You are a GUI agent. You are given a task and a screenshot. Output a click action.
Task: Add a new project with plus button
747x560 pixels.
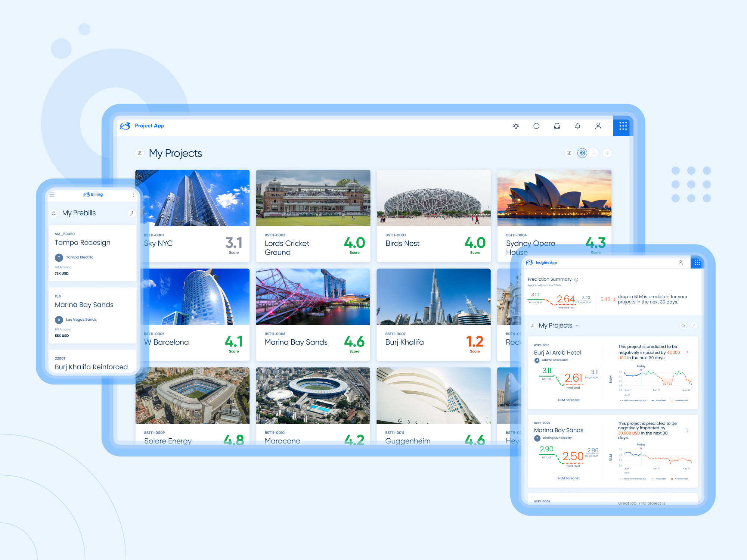[x=607, y=153]
